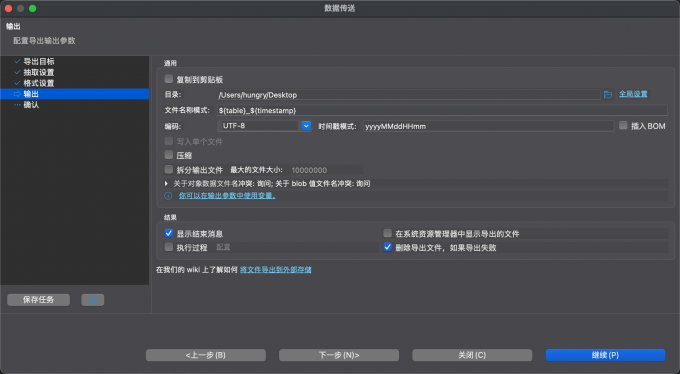This screenshot has height=374, width=680.
Task: Click the folder browse icon beside directory field
Action: (608, 94)
